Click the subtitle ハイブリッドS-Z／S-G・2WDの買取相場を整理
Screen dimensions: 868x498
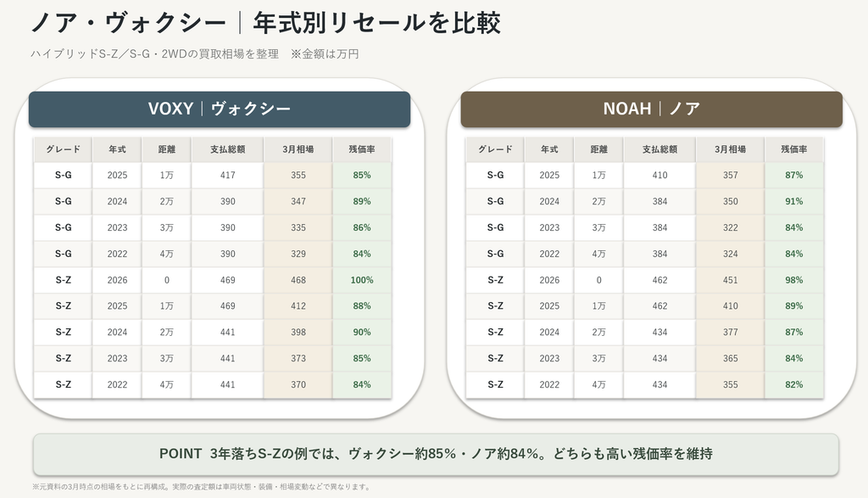[x=154, y=54]
